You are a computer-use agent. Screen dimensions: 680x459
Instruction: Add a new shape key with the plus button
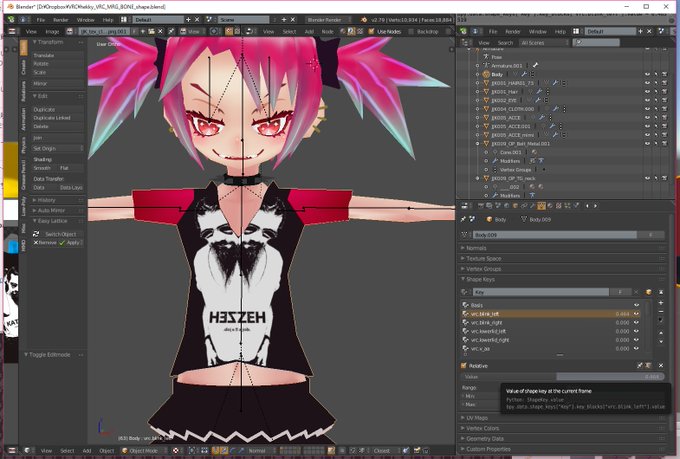[660, 303]
